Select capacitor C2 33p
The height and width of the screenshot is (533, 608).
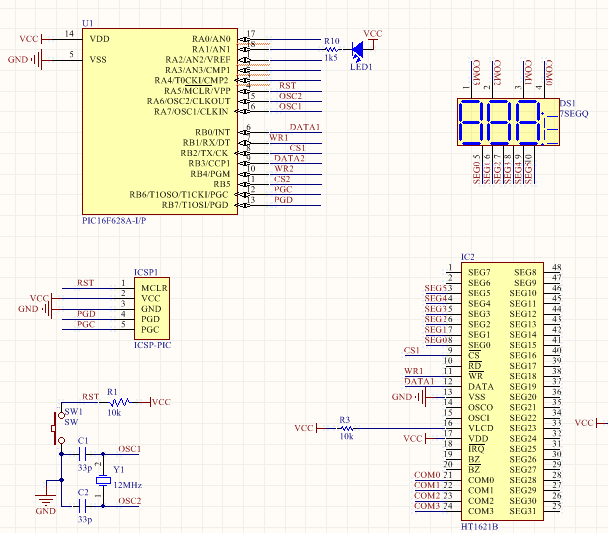click(x=84, y=506)
